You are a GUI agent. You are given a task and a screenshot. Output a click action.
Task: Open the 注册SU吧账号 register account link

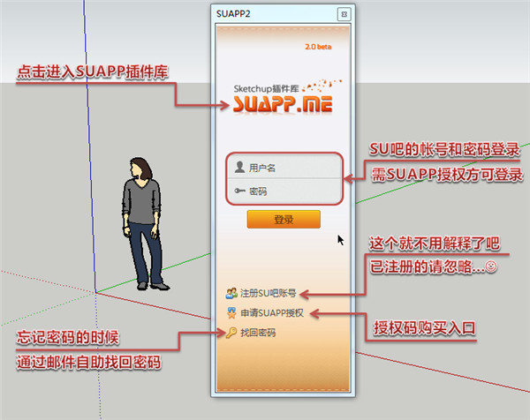coord(268,293)
